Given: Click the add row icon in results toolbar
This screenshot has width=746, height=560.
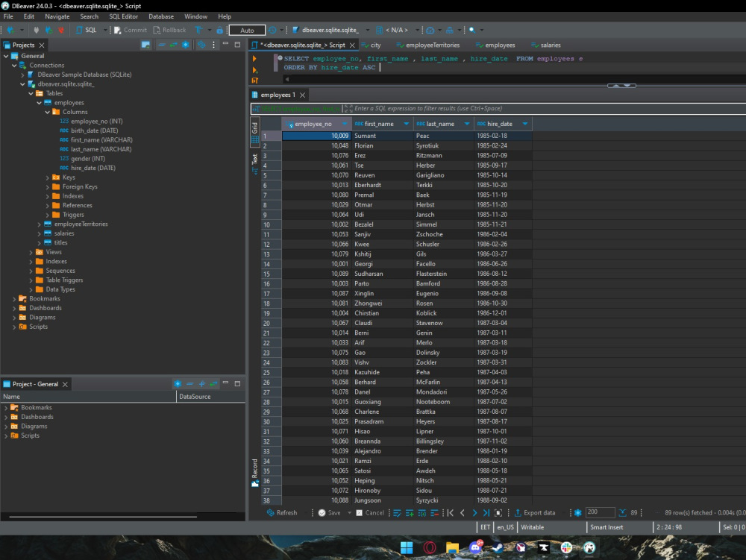Looking at the screenshot, I should coord(410,512).
